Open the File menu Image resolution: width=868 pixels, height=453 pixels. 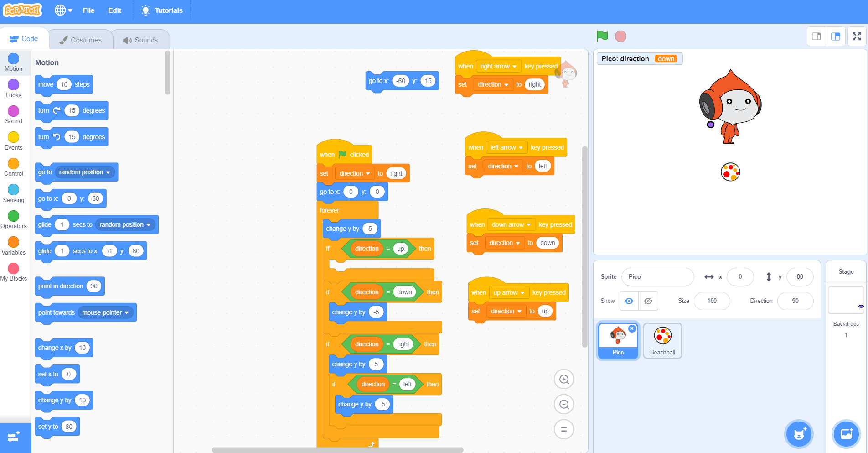click(x=88, y=10)
